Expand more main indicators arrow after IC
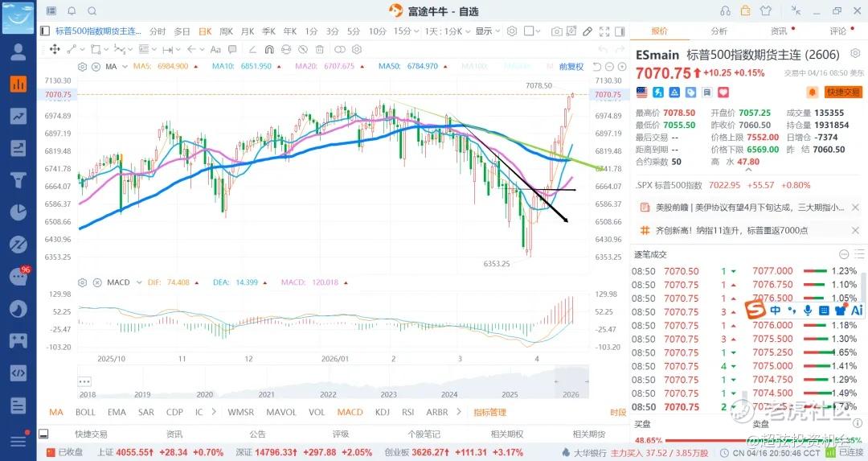 coord(215,412)
